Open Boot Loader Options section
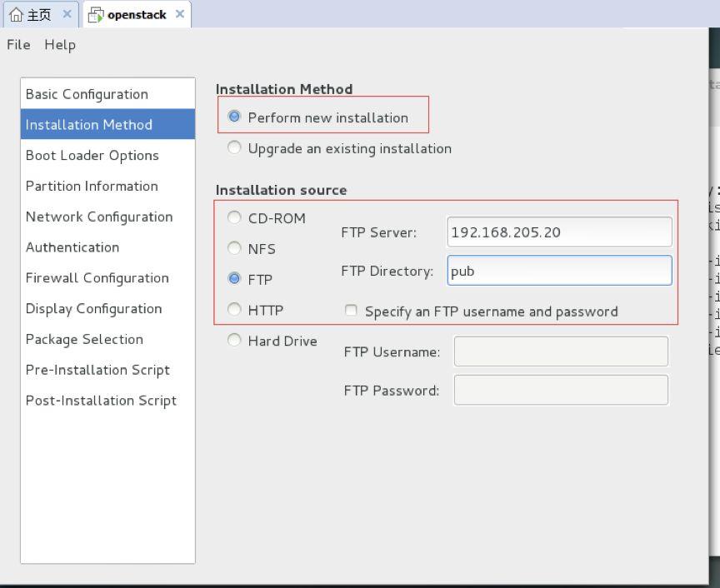 [92, 156]
